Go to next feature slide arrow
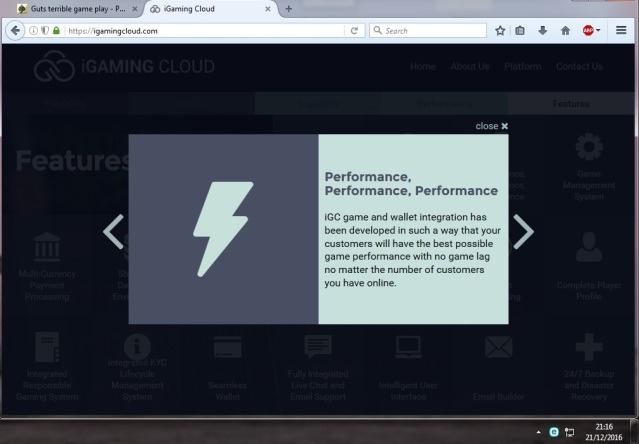The height and width of the screenshot is (444, 639). 523,232
